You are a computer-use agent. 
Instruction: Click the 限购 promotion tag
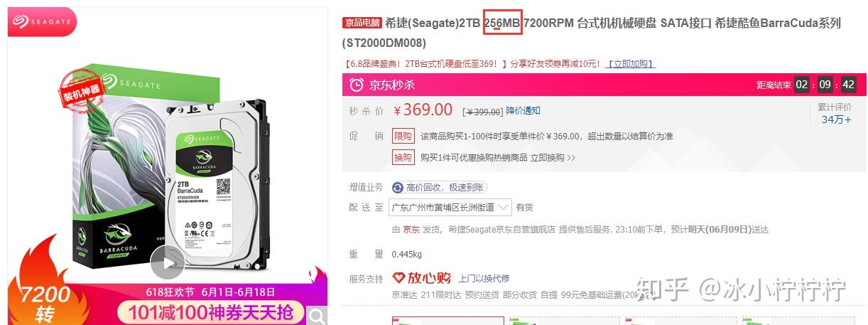403,136
